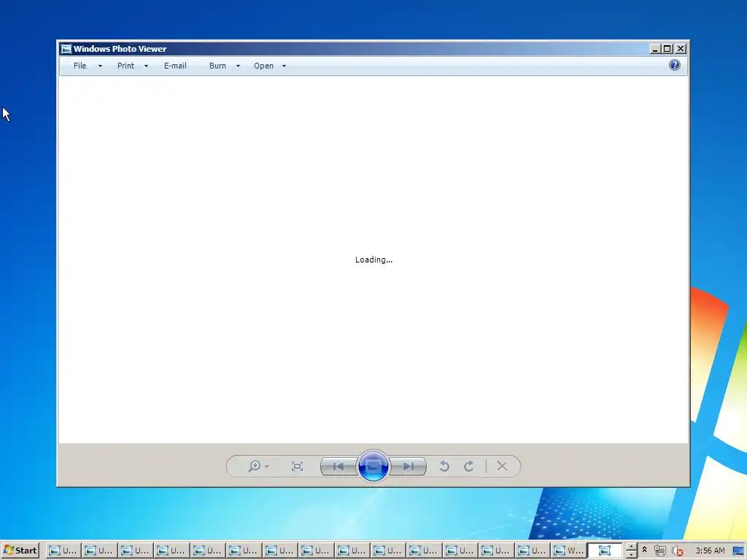The width and height of the screenshot is (747, 560).
Task: Switch to the taskbar button labeled W...
Action: click(x=569, y=551)
